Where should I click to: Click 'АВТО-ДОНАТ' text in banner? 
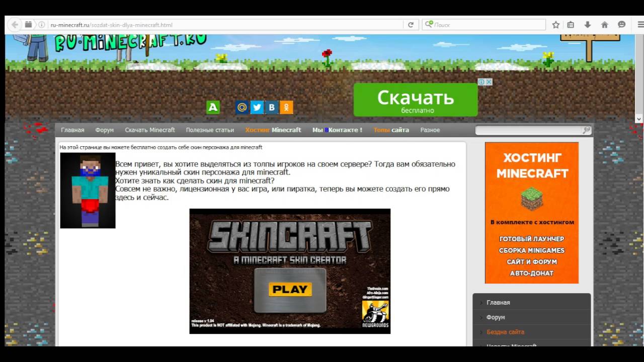point(532,274)
